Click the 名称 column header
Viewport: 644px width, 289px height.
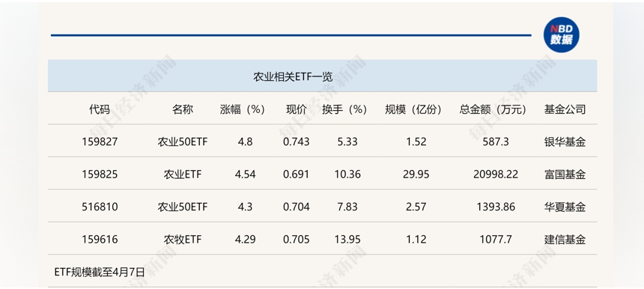click(183, 109)
